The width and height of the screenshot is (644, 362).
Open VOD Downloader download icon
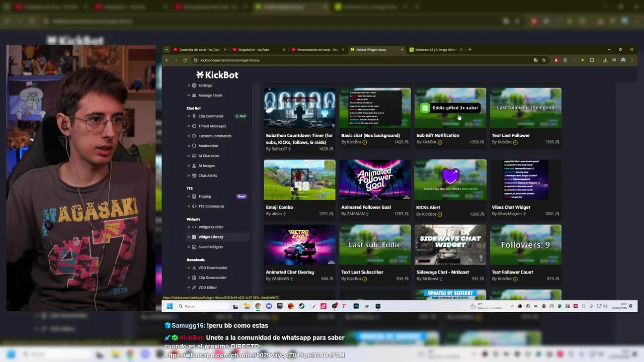pos(194,267)
